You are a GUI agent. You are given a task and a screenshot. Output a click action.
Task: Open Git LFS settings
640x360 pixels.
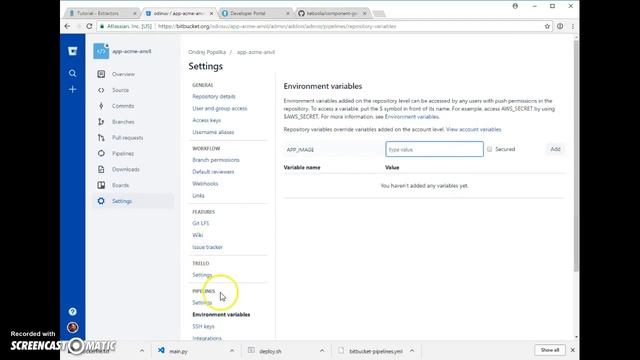click(x=200, y=223)
